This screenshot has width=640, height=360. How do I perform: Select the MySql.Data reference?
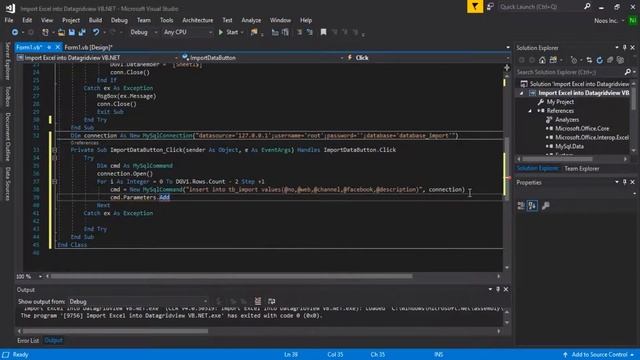(569, 146)
